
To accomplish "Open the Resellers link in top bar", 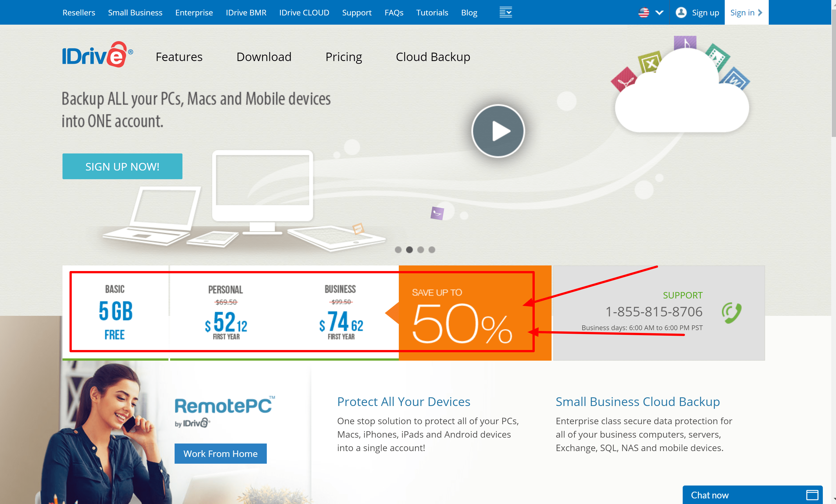I will click(x=79, y=13).
